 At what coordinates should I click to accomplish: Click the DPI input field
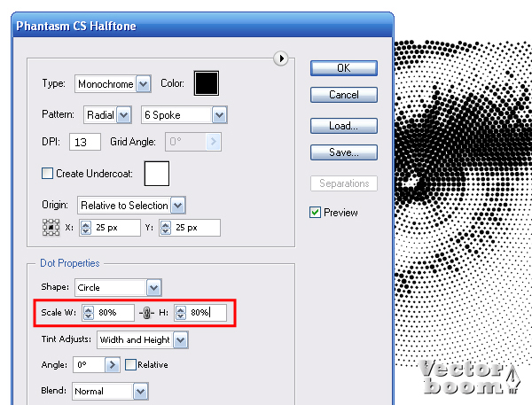pyautogui.click(x=85, y=142)
